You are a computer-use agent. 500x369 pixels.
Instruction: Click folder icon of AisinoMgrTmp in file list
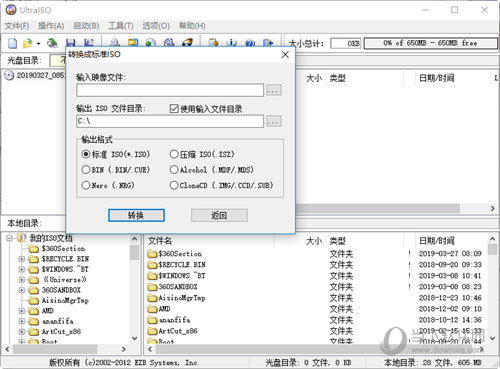(152, 298)
